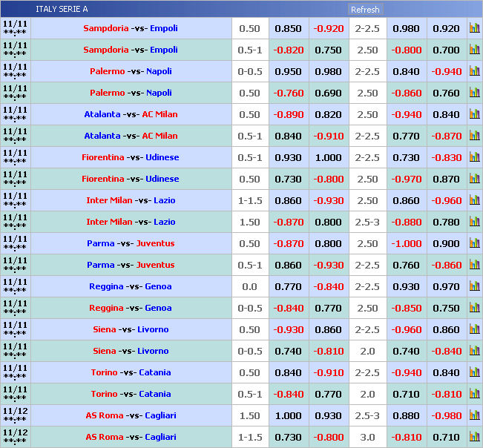Select the 0.900 under odds for Parma-Juventus
483x448 pixels.
pyautogui.click(x=446, y=244)
